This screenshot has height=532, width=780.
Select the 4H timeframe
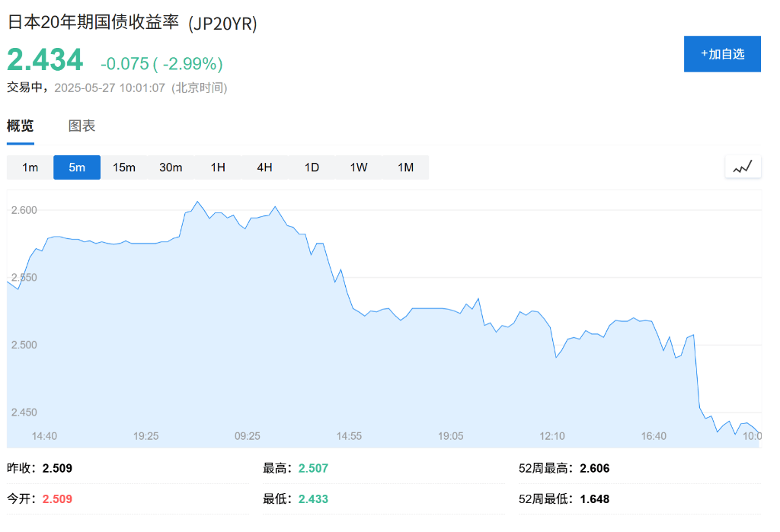(264, 167)
